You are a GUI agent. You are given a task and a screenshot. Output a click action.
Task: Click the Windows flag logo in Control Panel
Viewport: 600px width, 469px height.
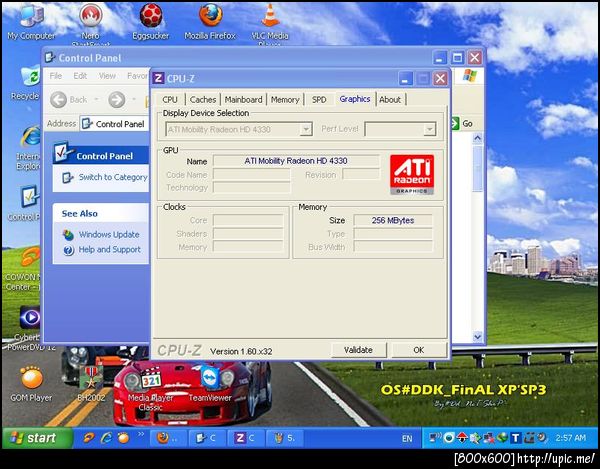coord(469,75)
